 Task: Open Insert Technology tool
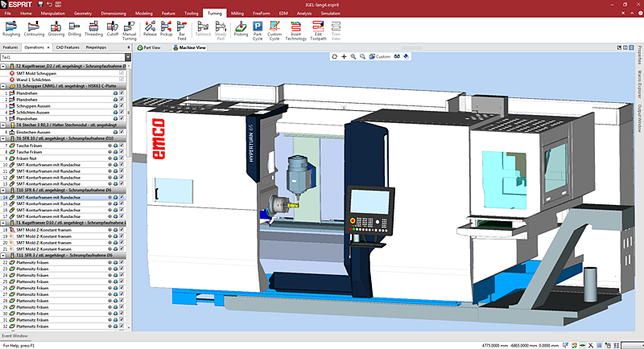(295, 31)
